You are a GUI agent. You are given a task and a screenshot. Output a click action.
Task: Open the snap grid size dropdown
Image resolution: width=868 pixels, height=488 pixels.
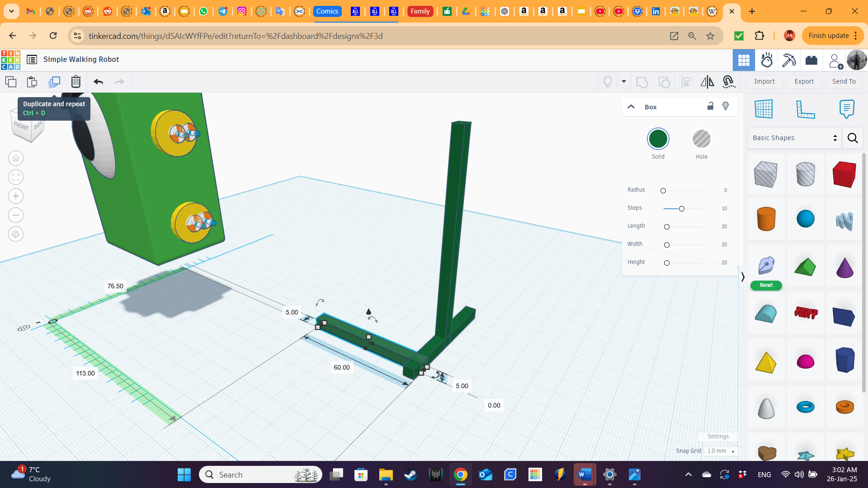[719, 450]
